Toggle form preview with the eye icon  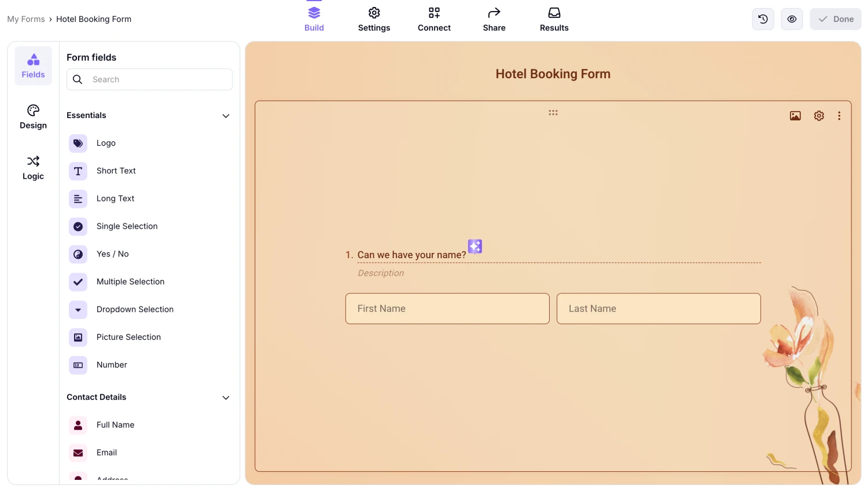click(792, 19)
